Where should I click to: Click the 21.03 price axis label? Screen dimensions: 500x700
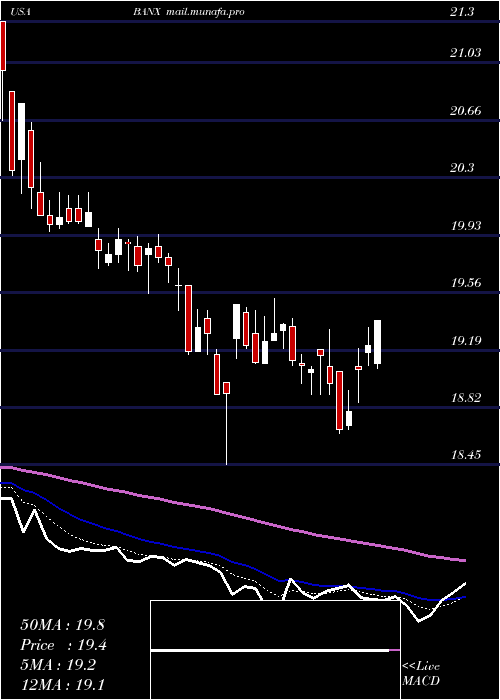(466, 53)
